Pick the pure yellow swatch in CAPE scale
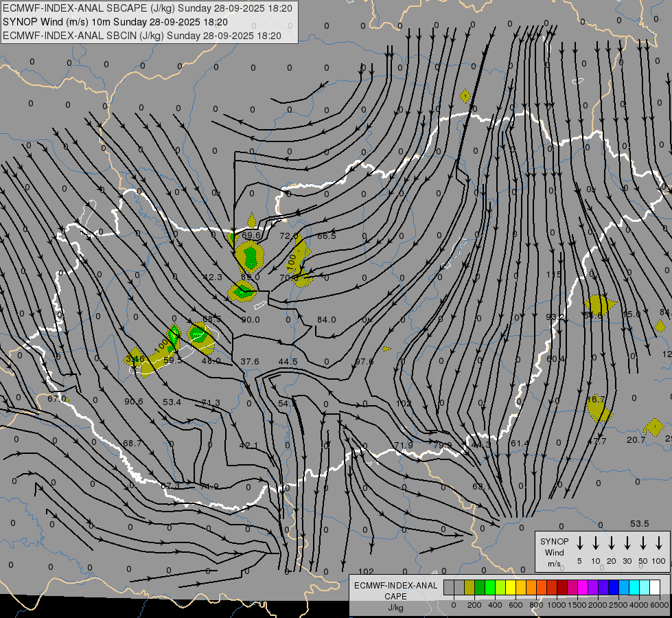 click(x=511, y=588)
